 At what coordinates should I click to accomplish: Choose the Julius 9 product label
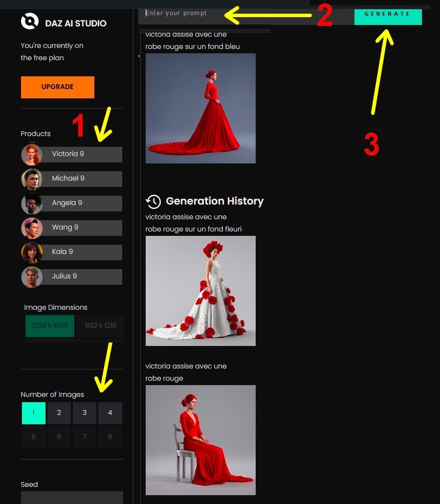click(x=64, y=276)
